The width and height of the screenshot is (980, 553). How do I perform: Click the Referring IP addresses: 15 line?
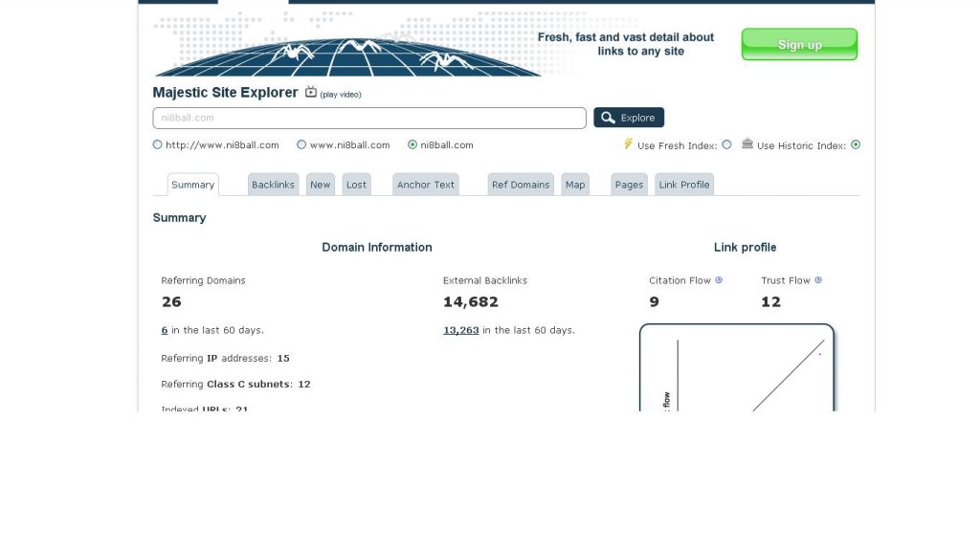pyautogui.click(x=225, y=358)
